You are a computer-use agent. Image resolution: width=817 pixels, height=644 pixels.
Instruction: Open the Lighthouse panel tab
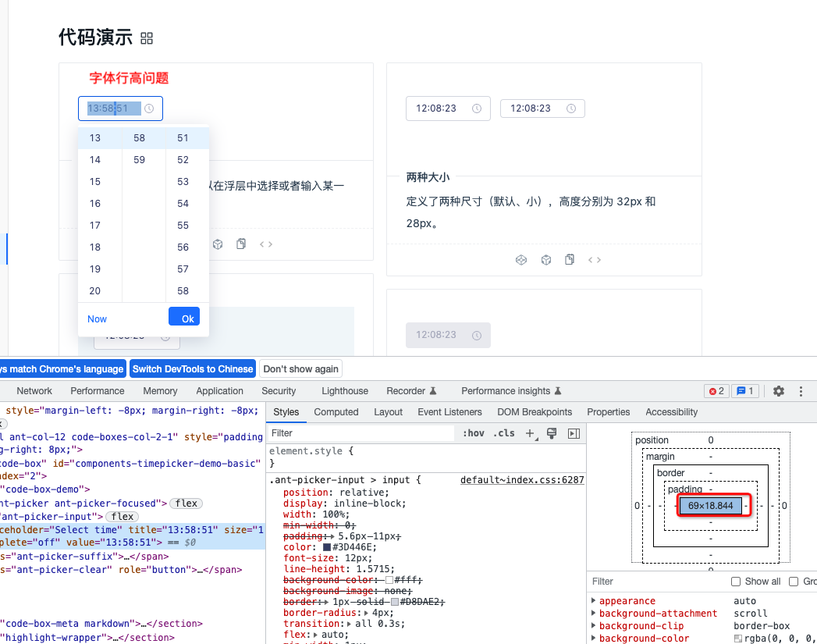[345, 391]
